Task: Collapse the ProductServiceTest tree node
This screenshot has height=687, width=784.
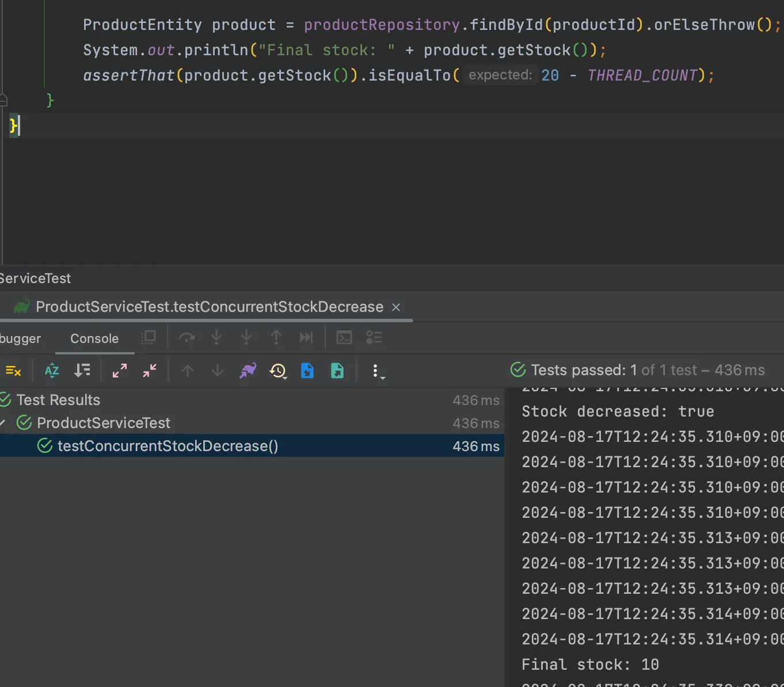Action: coord(3,423)
